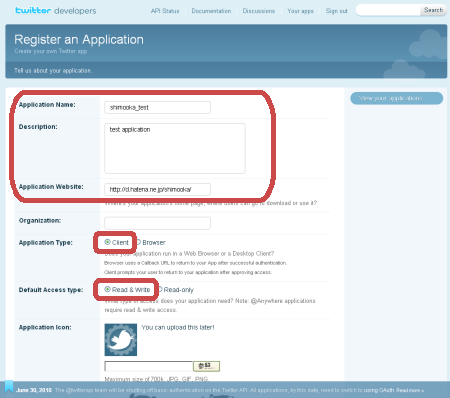
Task: Select the Browser application type radio
Action: 138,242
